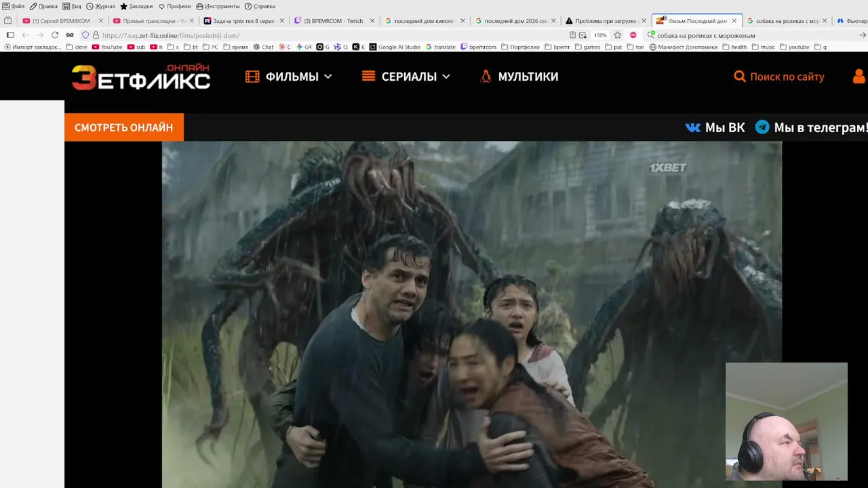Open the Зетфликс site logo
The width and height of the screenshot is (868, 488).
(141, 77)
